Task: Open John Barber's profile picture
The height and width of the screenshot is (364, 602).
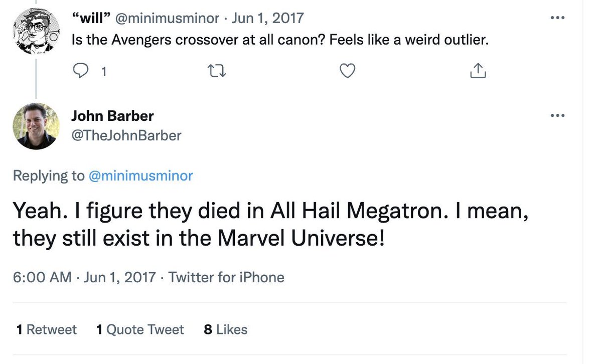Action: tap(35, 126)
